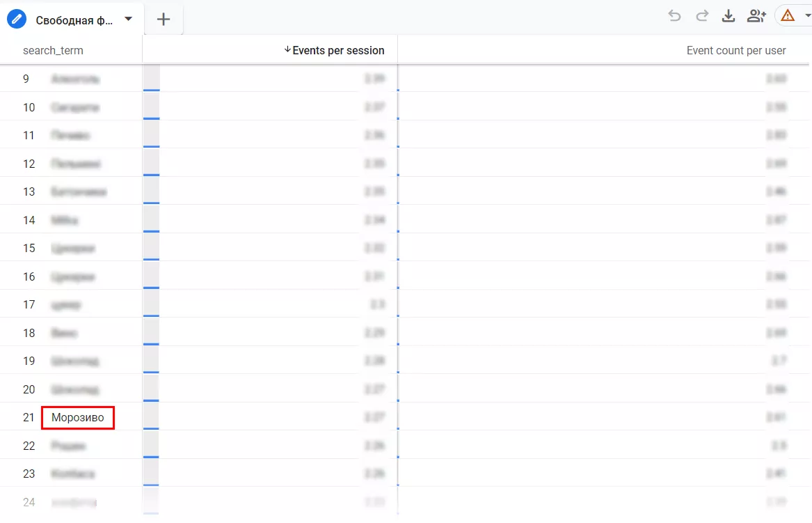Open the Свободная ф... tab dropdown arrow
Screen dimensions: 812x523
click(129, 19)
